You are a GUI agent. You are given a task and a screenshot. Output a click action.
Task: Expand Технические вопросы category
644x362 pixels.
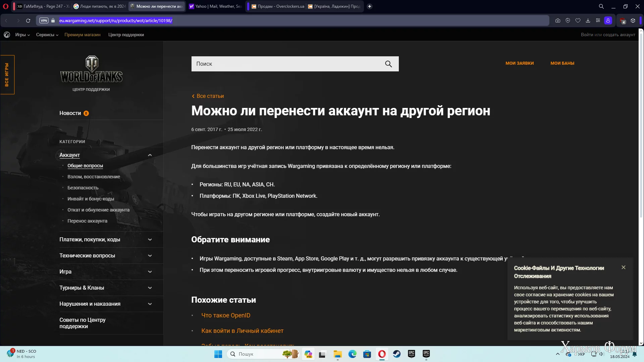click(150, 256)
